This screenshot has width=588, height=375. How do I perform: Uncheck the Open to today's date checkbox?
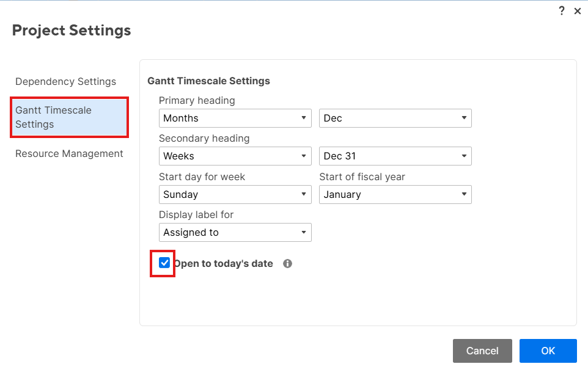pos(164,263)
